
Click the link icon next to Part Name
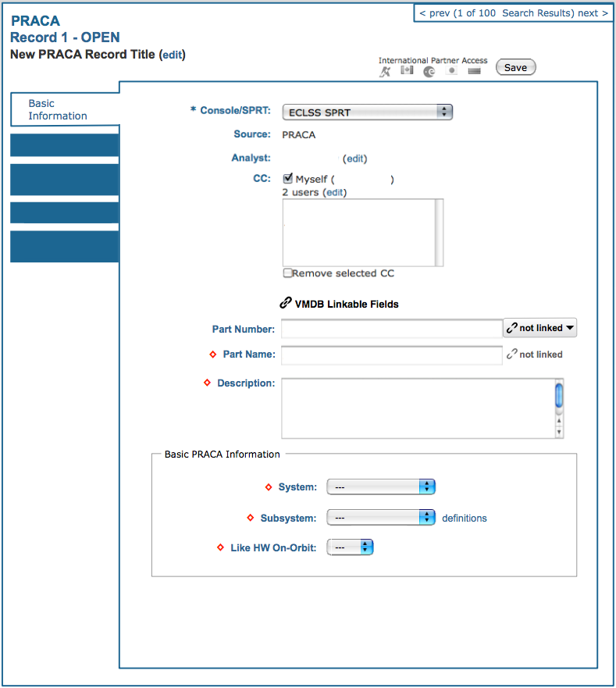[511, 354]
